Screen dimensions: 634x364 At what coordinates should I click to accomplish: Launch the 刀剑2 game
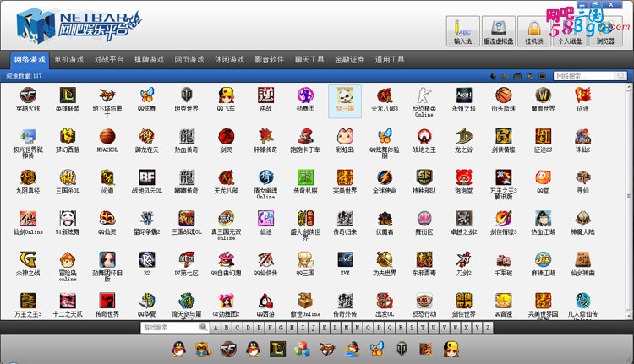464,263
